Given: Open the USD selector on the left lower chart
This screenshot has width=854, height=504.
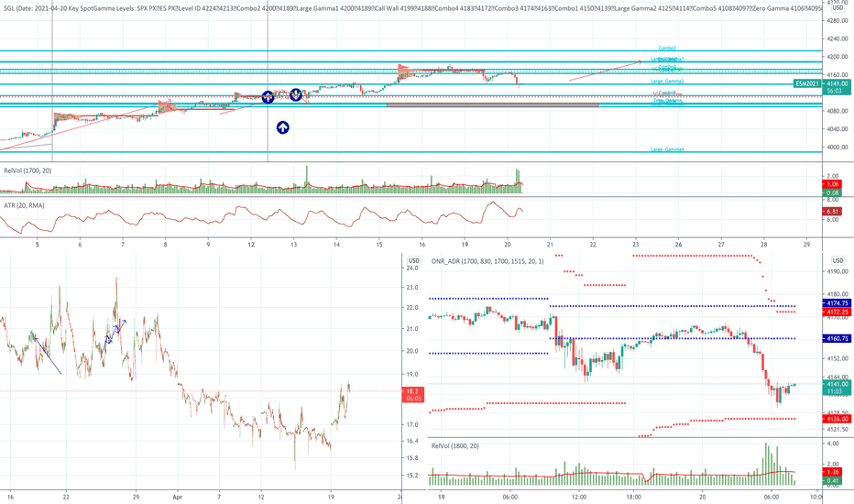Looking at the screenshot, I should 414,260.
